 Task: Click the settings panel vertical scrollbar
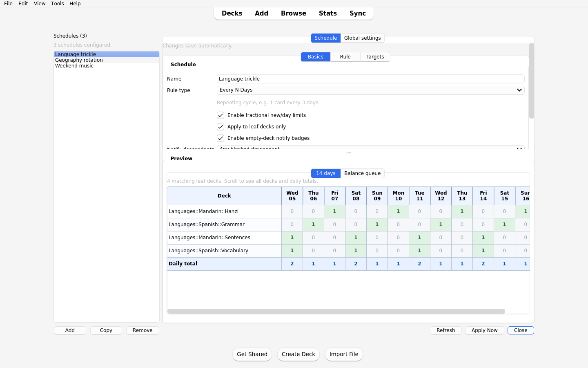(532, 81)
